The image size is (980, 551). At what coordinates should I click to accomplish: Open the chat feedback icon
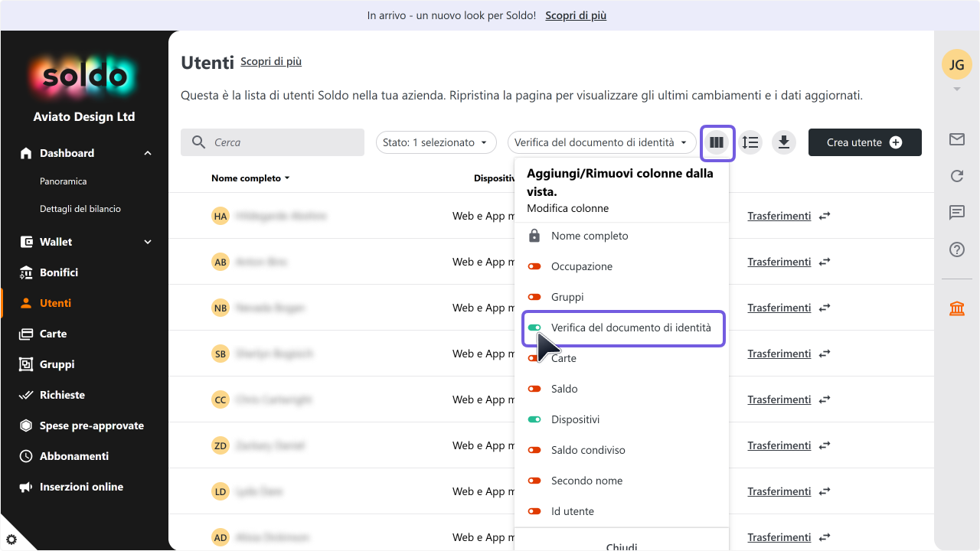[957, 213]
